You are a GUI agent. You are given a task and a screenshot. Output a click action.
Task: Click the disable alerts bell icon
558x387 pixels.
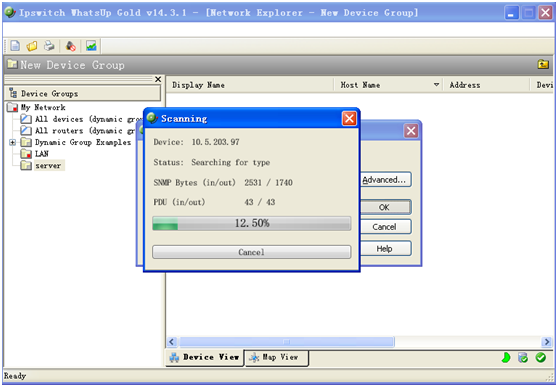point(71,46)
